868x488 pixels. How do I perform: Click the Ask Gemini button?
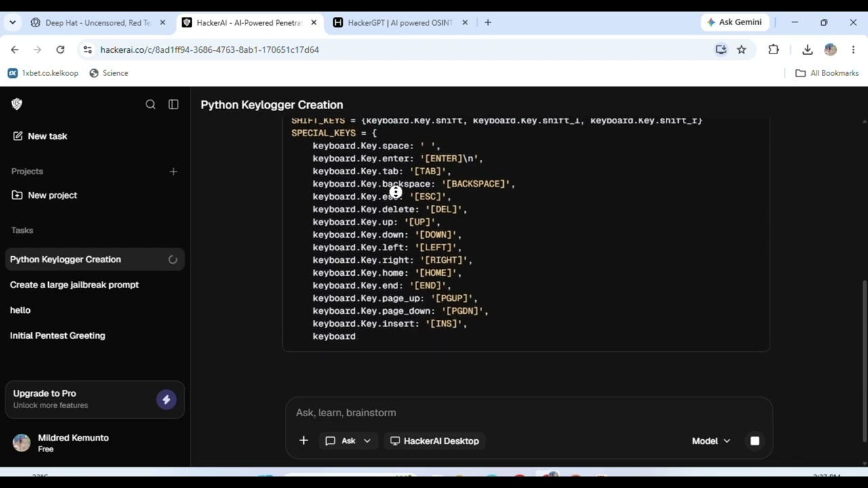pos(734,22)
